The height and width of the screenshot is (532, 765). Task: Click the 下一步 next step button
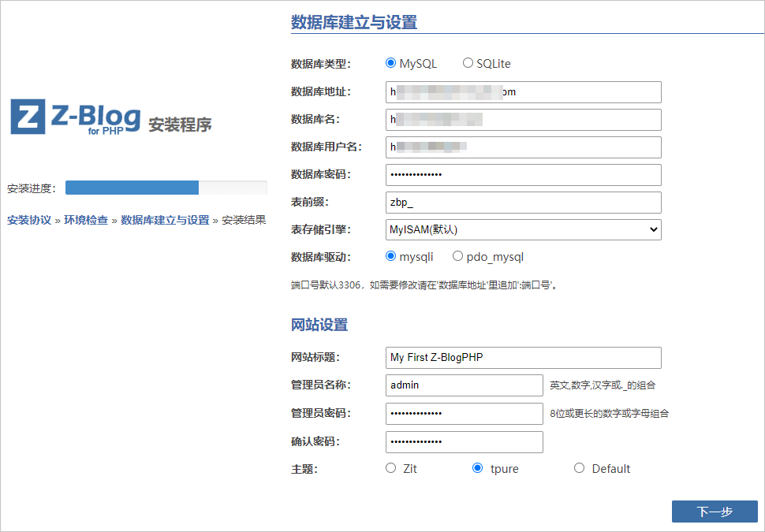[715, 512]
